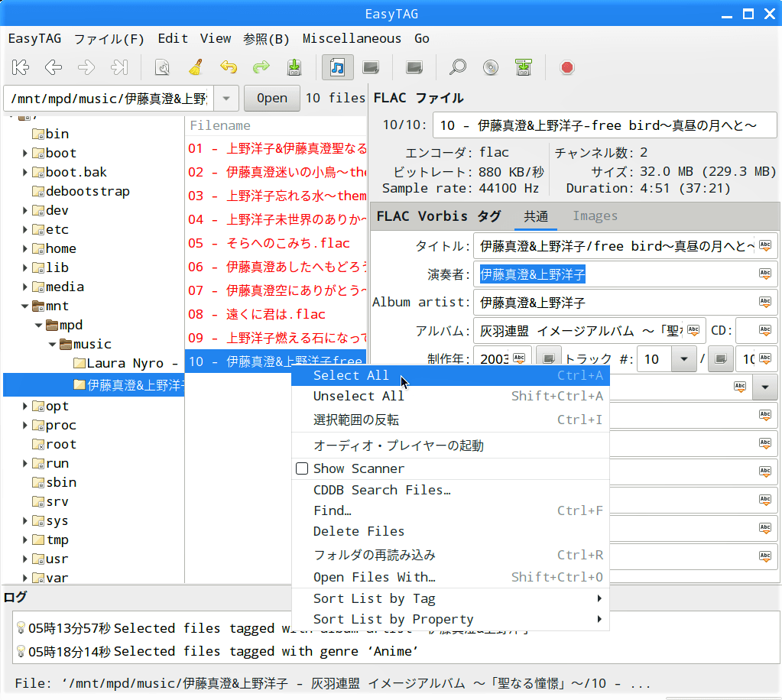
Task: Choose CDDB Search Files… menu entry
Action: 450,490
